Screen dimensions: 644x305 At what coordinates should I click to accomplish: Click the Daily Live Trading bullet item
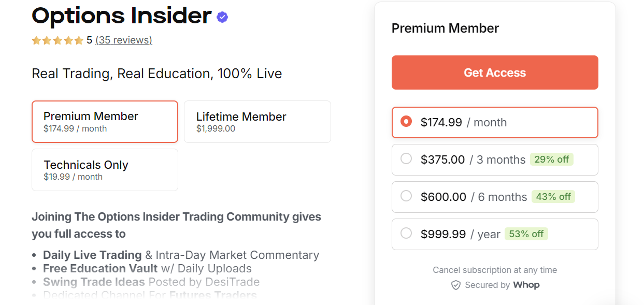pos(92,255)
